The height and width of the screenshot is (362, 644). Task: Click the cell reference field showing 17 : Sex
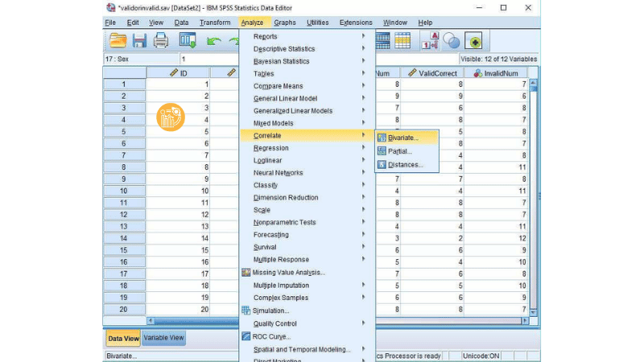[140, 59]
